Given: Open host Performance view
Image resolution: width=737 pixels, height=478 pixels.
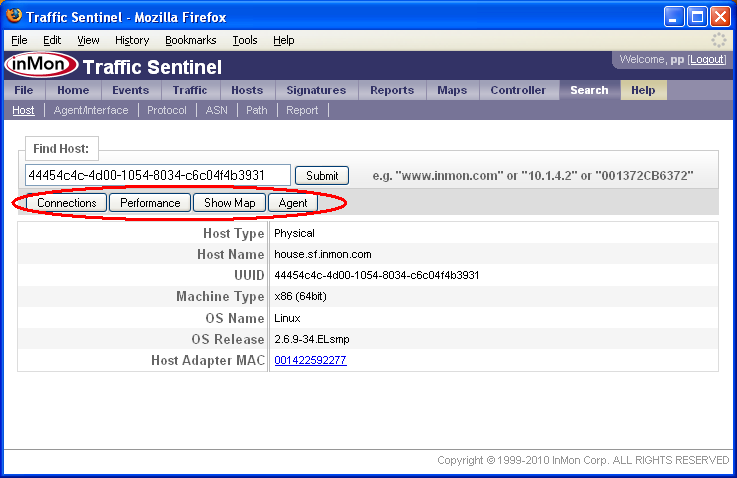Looking at the screenshot, I should (150, 203).
